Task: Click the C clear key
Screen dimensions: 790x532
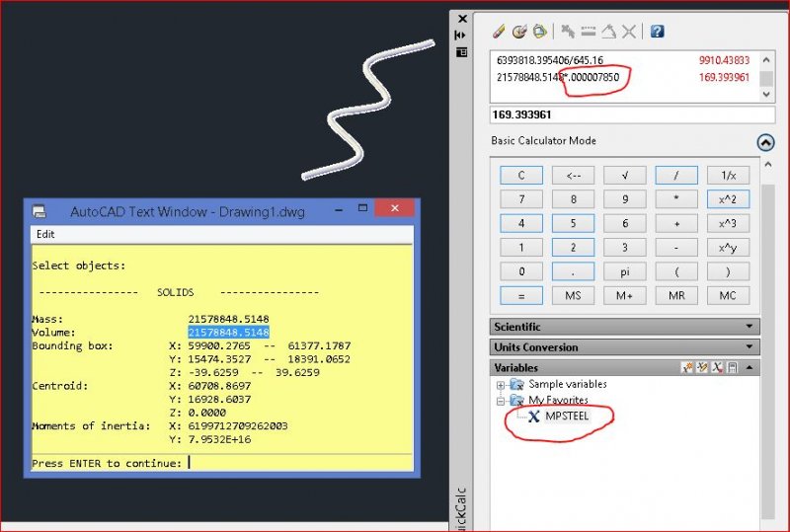Action: [521, 176]
